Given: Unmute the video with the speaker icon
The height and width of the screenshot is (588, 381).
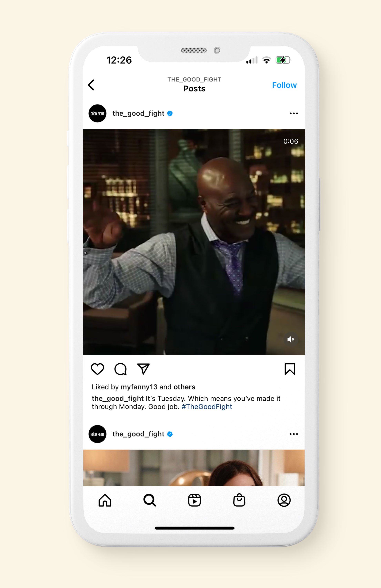Looking at the screenshot, I should 291,339.
